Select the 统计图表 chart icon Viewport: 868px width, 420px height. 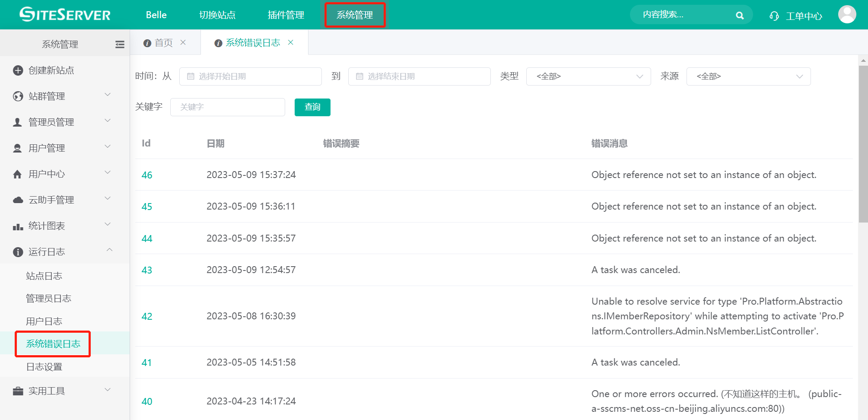17,226
